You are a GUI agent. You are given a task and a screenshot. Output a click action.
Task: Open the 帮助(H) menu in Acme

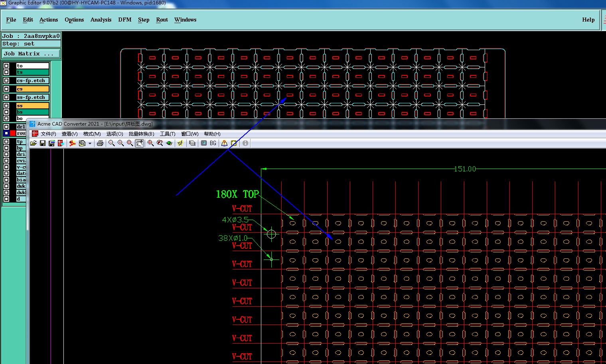pyautogui.click(x=212, y=134)
